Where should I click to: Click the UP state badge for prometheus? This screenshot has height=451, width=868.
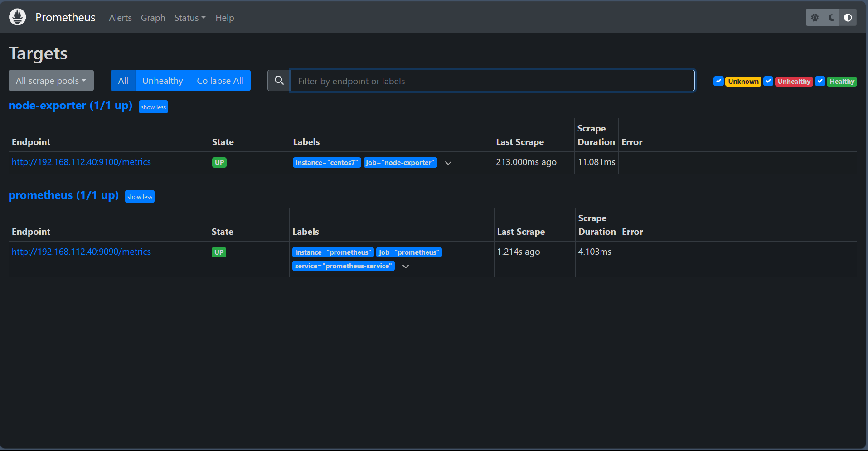click(219, 252)
